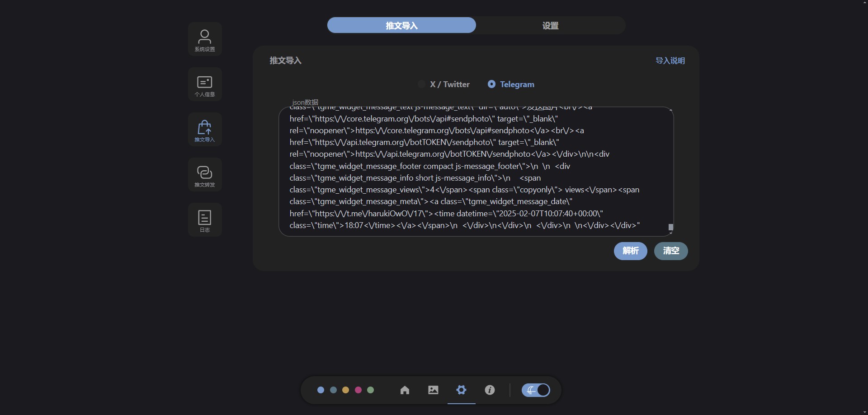Image resolution: width=868 pixels, height=415 pixels.
Task: Switch to the 推文导入 tab
Action: pos(401,26)
